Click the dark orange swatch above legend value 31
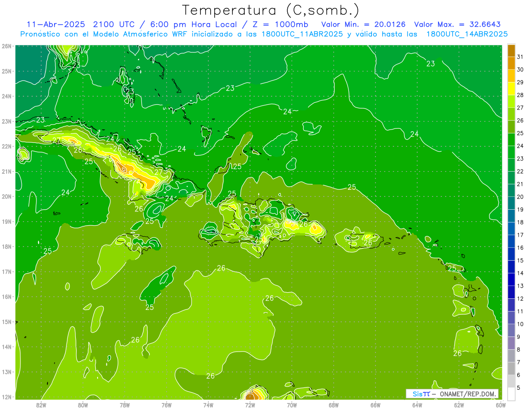Viewport: 532px width, 411px height. (x=511, y=51)
